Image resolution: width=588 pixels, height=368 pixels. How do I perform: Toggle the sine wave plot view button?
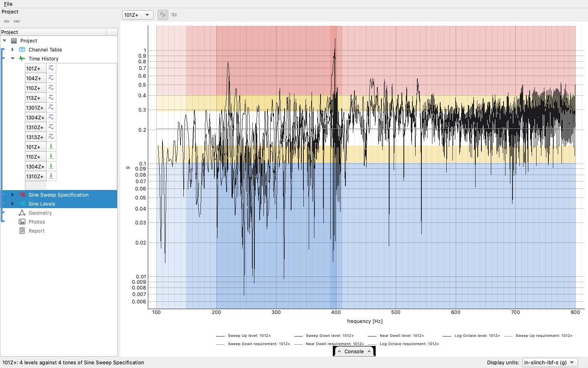[x=163, y=15]
